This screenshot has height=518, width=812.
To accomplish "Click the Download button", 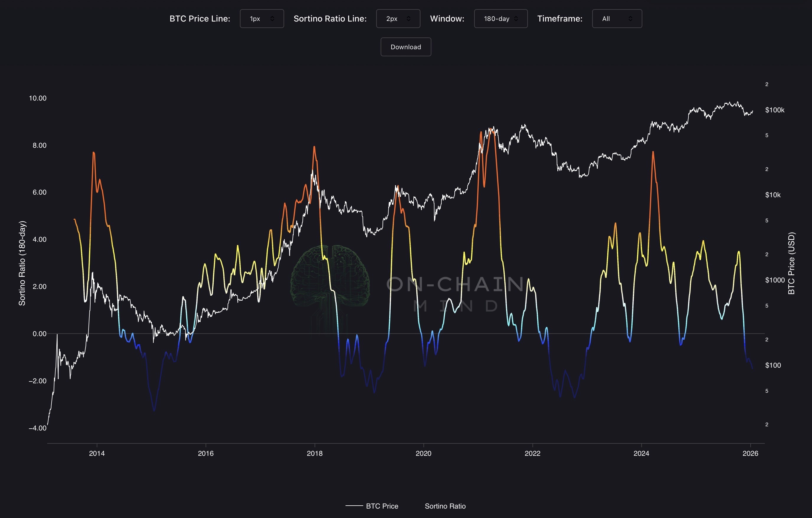I will 406,47.
